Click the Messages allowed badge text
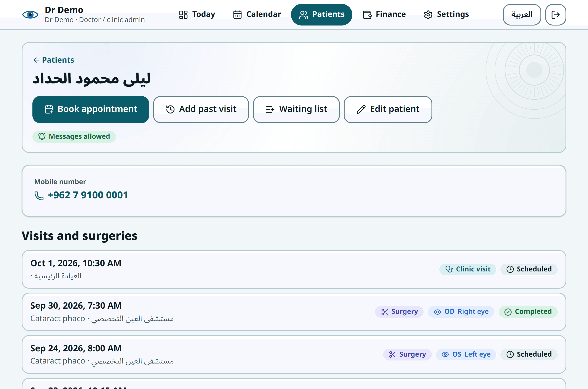Viewport: 588px width, 389px height. click(x=79, y=136)
